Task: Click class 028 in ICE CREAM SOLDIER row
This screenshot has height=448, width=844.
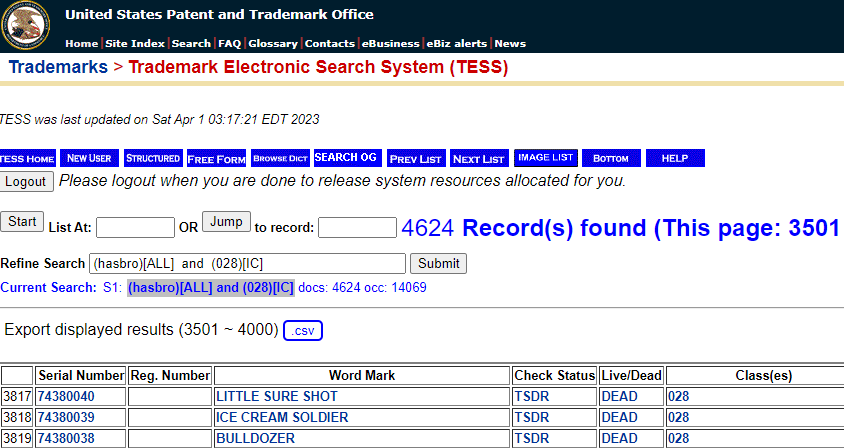Action: click(679, 417)
